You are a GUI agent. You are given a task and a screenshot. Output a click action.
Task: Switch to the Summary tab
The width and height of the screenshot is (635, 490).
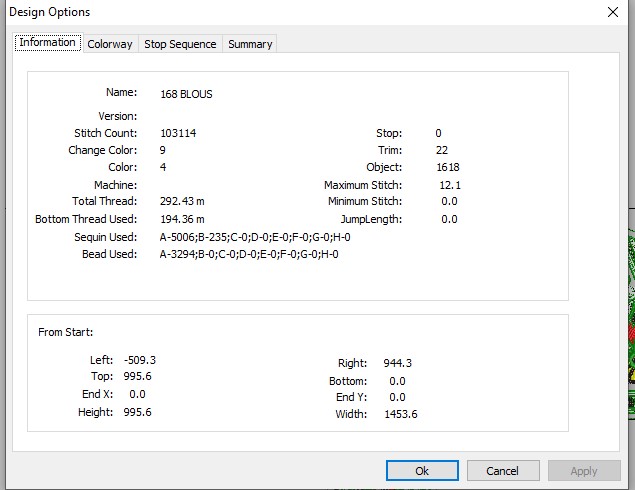(250, 44)
